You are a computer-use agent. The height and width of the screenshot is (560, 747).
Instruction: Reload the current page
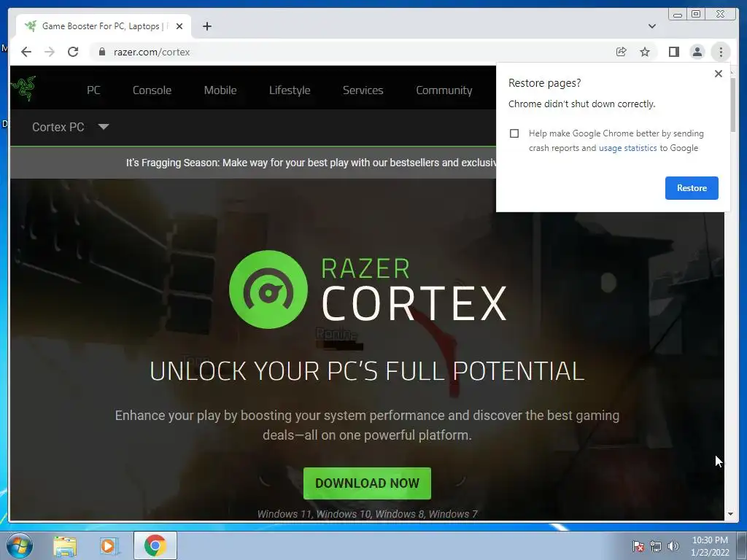73,52
